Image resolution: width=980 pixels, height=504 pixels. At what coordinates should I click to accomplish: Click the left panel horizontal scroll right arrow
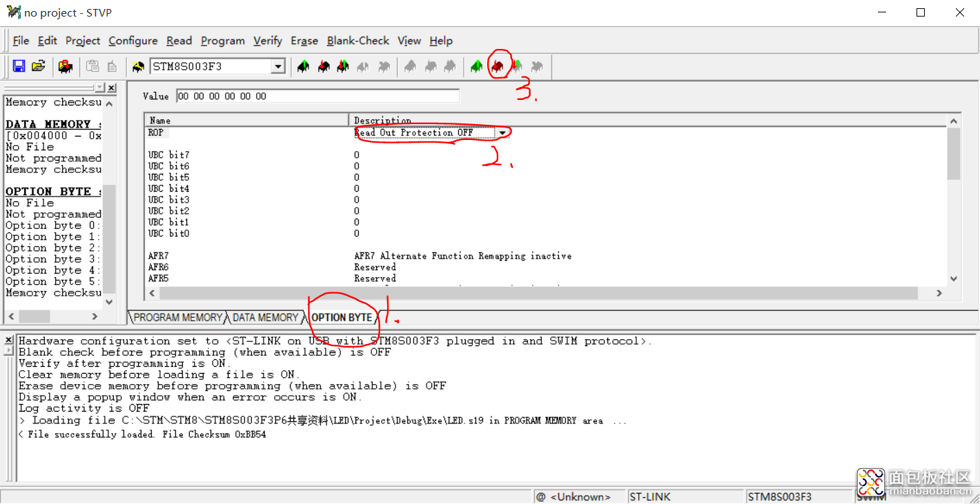tap(95, 316)
